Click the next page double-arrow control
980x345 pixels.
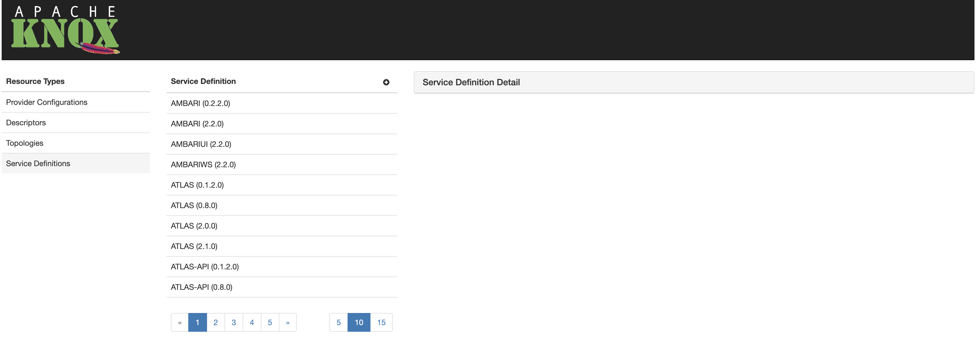tap(288, 322)
